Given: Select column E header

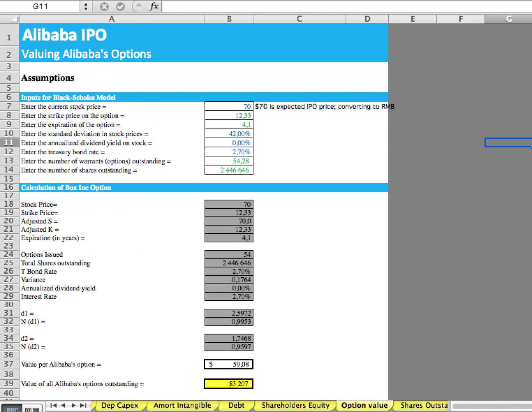Looking at the screenshot, I should 413,19.
